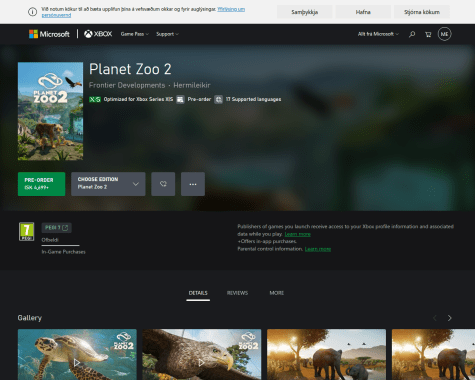475x380 pixels.
Task: Click Samþykkja to accept cookies
Action: coord(305,12)
